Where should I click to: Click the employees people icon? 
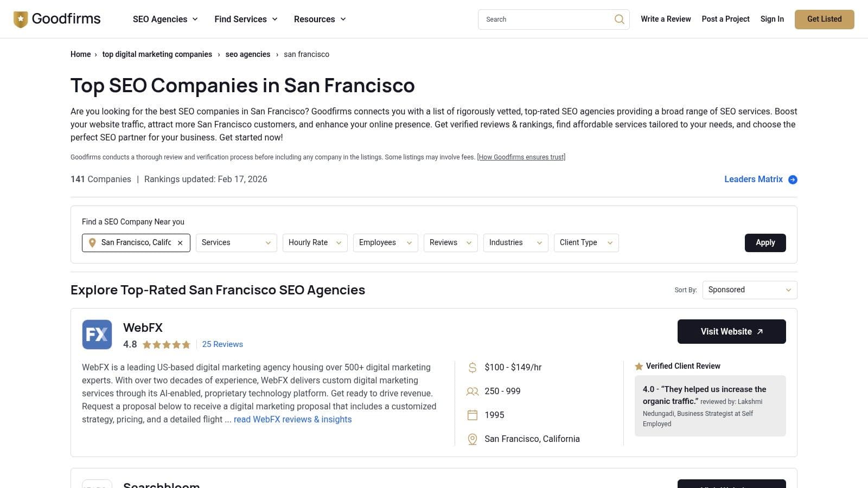473,391
